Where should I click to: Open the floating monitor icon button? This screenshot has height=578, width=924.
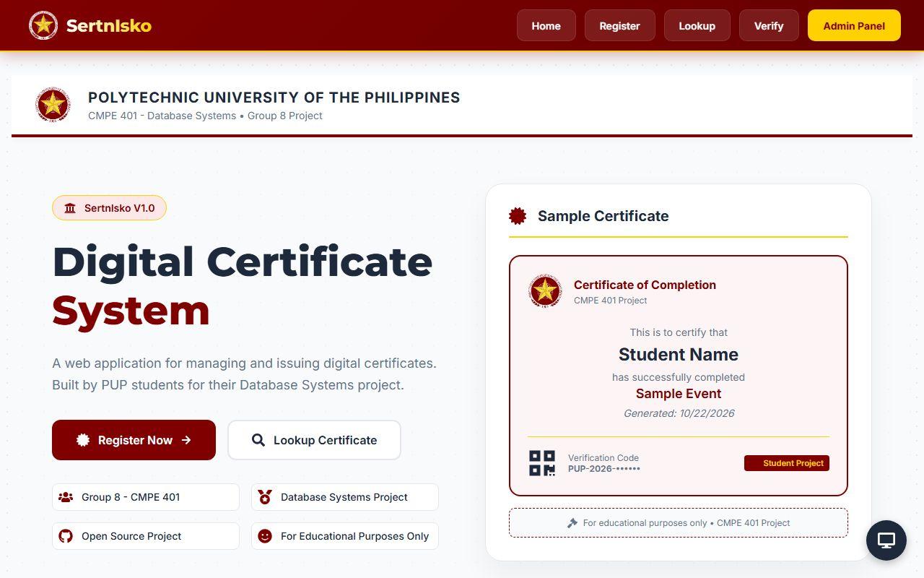tap(886, 540)
